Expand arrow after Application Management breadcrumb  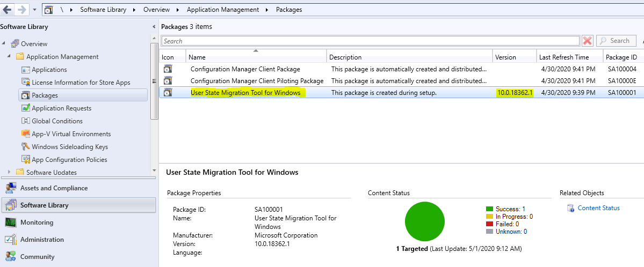click(x=267, y=10)
